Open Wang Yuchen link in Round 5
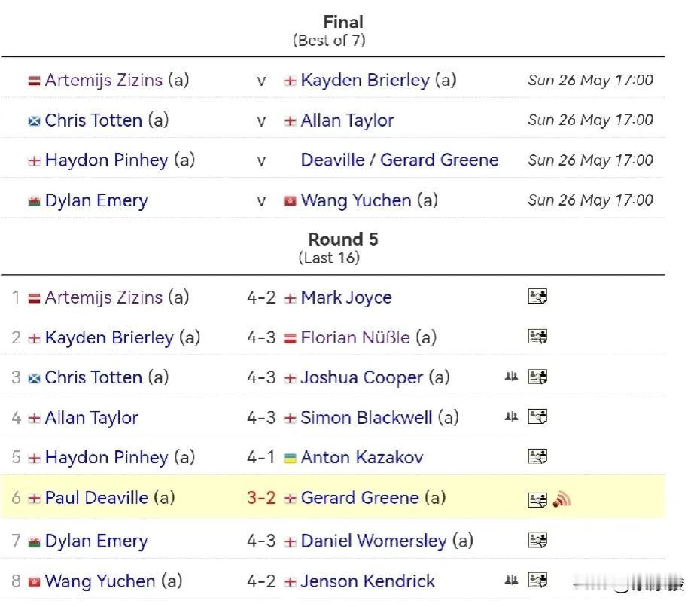The image size is (700, 607). pyautogui.click(x=100, y=581)
